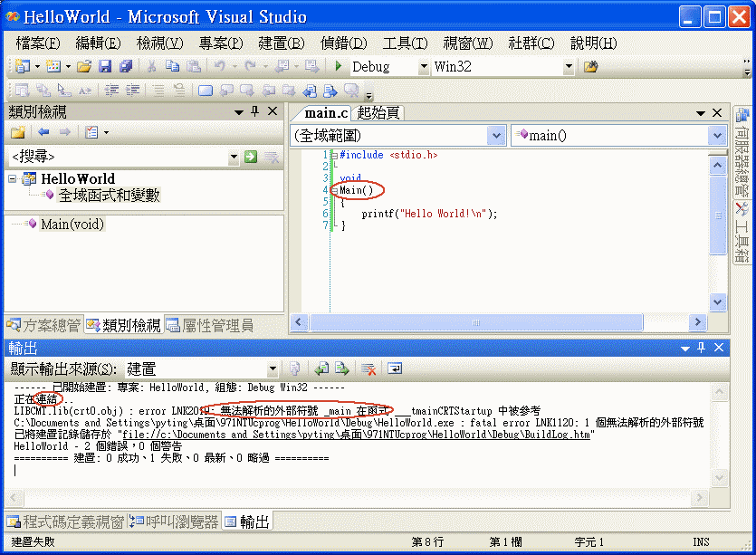The width and height of the screenshot is (756, 555).
Task: Click the editor horizontal scrollbar thumb
Action: 476,322
